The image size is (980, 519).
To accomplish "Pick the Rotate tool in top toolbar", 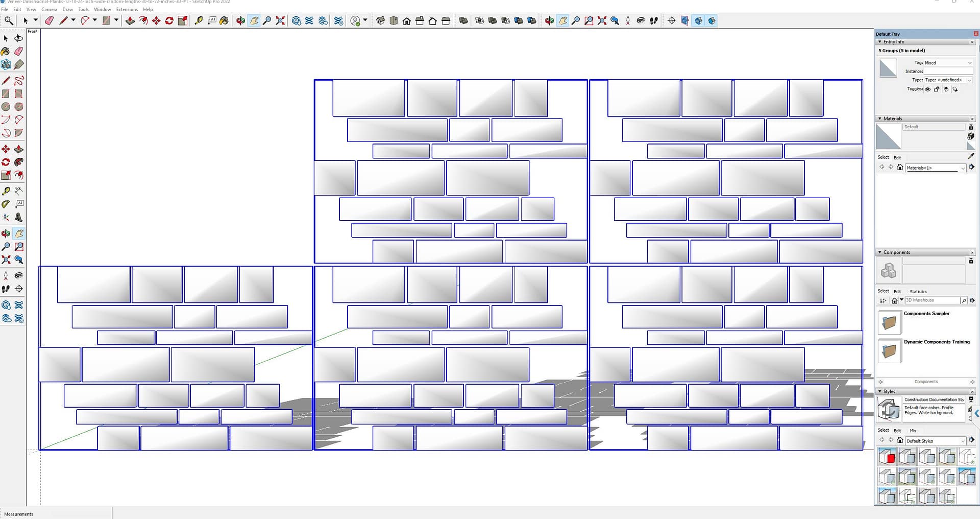I will point(169,20).
